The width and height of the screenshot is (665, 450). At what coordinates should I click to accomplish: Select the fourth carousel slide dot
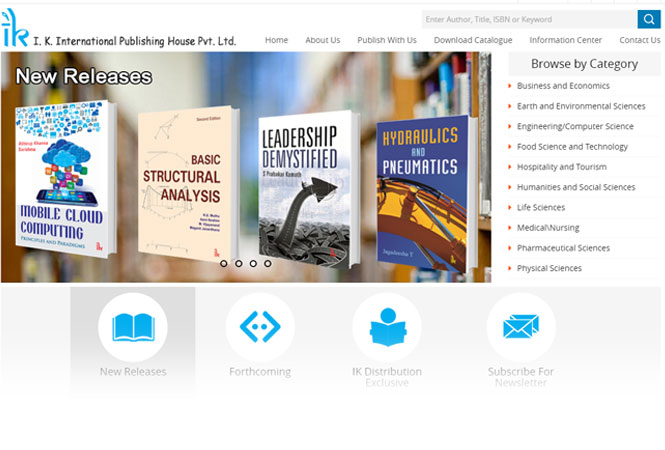(x=268, y=263)
